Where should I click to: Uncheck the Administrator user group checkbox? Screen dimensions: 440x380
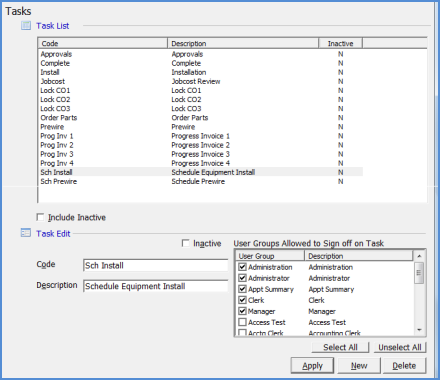point(243,278)
